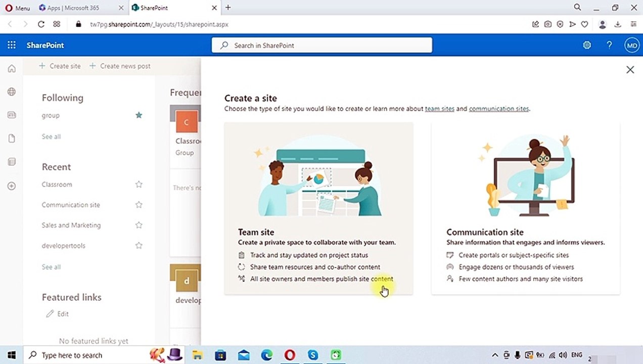Close the Apps Microsoft 365 tab
Image resolution: width=643 pixels, height=364 pixels.
click(x=121, y=8)
